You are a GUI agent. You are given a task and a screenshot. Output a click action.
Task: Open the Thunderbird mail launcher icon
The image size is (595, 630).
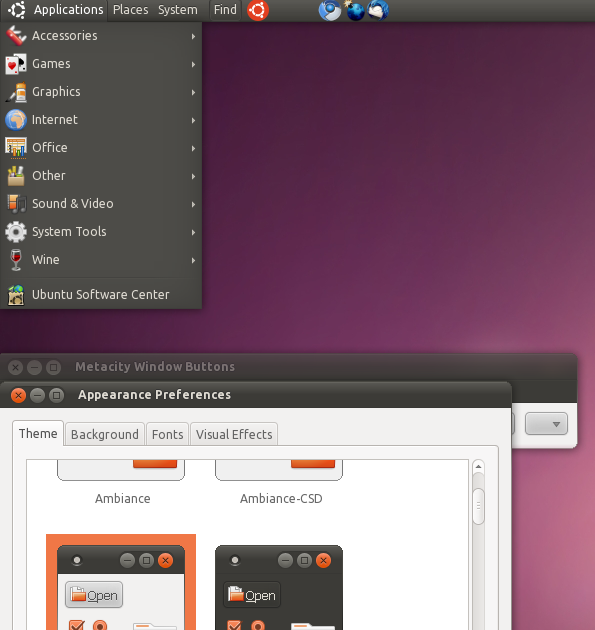coord(378,10)
